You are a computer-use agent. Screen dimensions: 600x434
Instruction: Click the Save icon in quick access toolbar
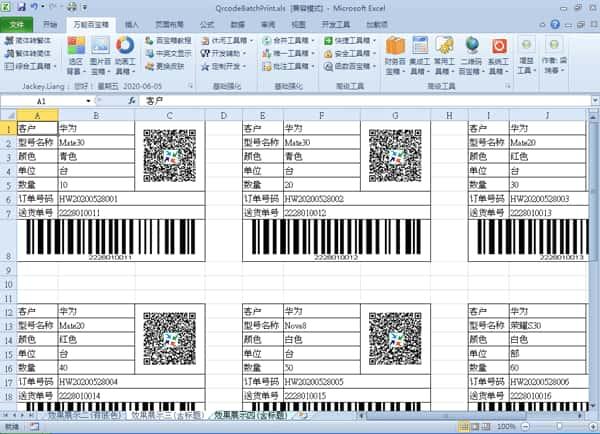click(x=21, y=7)
